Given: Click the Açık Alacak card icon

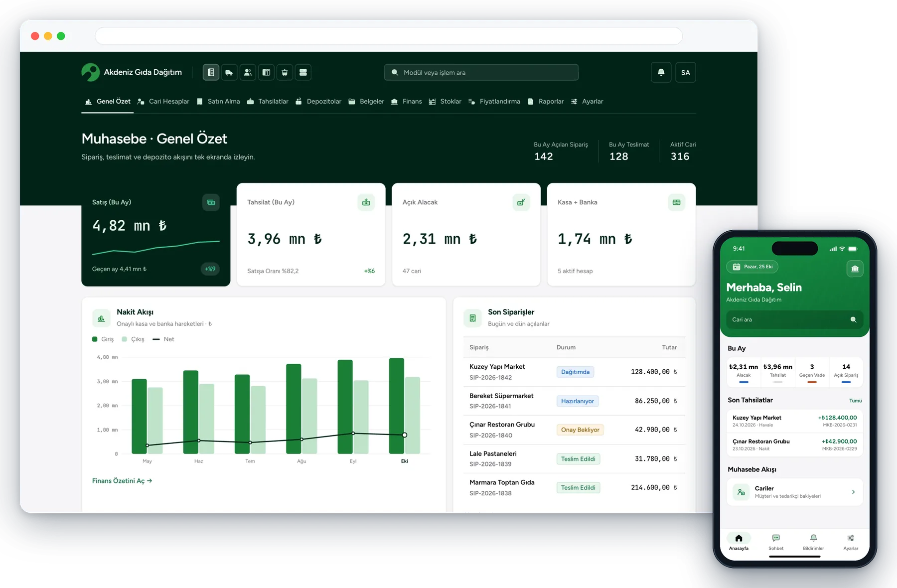Looking at the screenshot, I should coord(521,202).
